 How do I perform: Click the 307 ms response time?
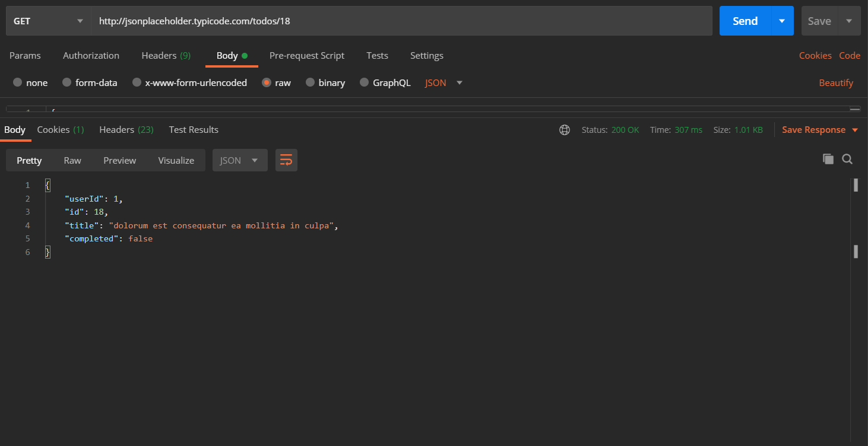pos(688,130)
